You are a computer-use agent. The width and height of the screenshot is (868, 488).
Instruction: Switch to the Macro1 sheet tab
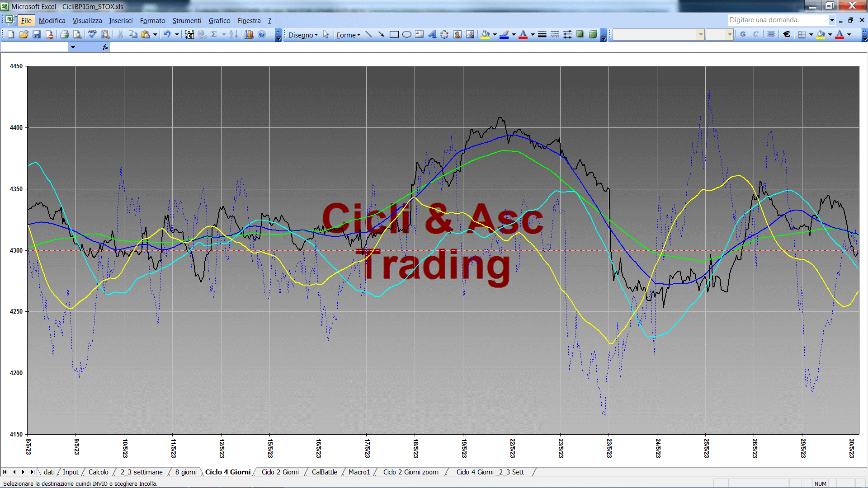(359, 472)
